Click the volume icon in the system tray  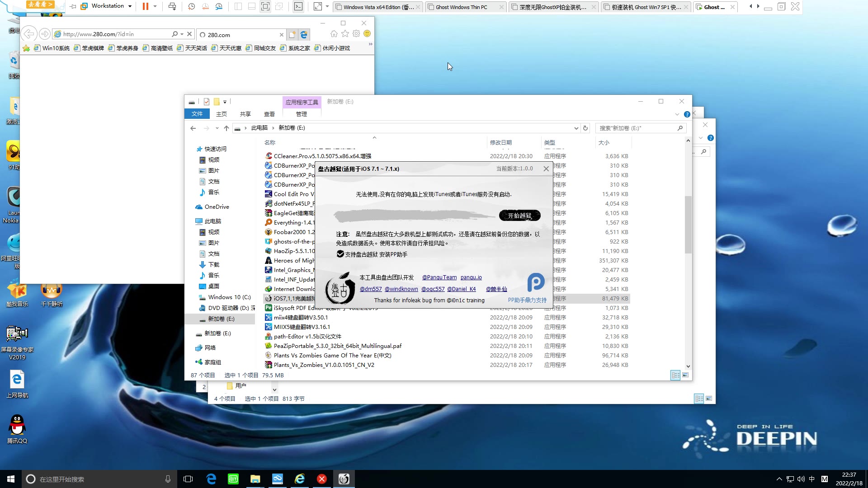[x=801, y=479]
